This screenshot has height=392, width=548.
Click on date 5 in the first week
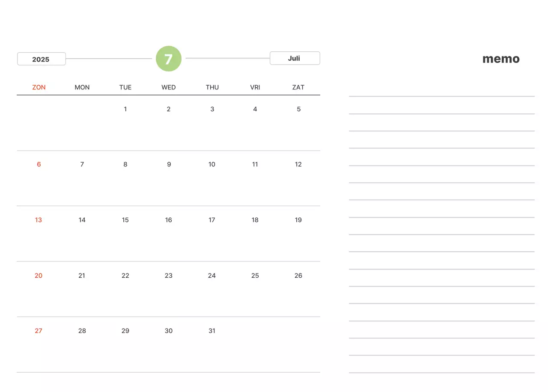[299, 109]
